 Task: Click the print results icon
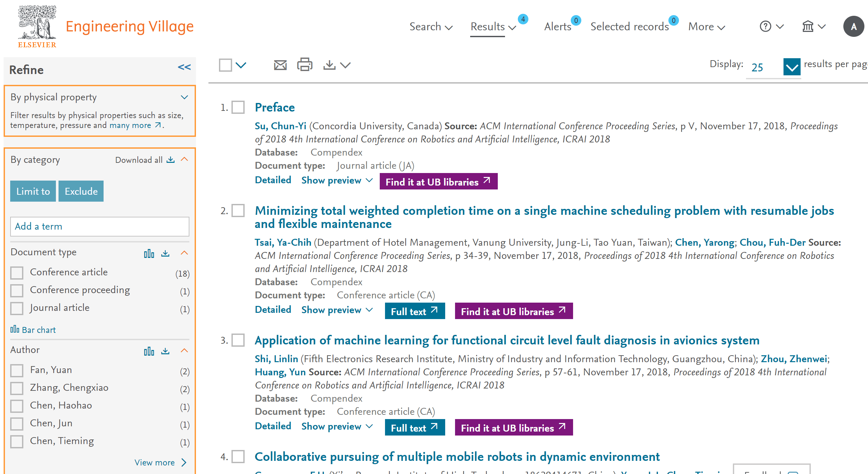(304, 65)
